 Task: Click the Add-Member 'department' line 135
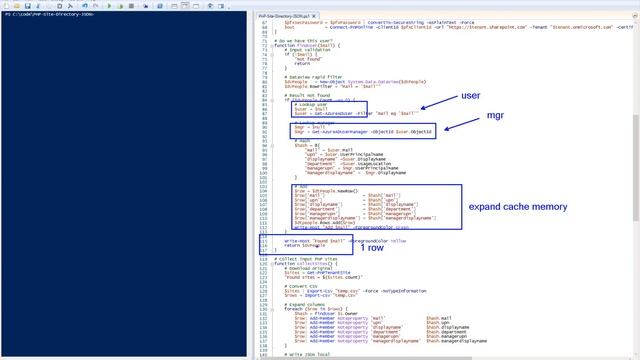click(380, 332)
